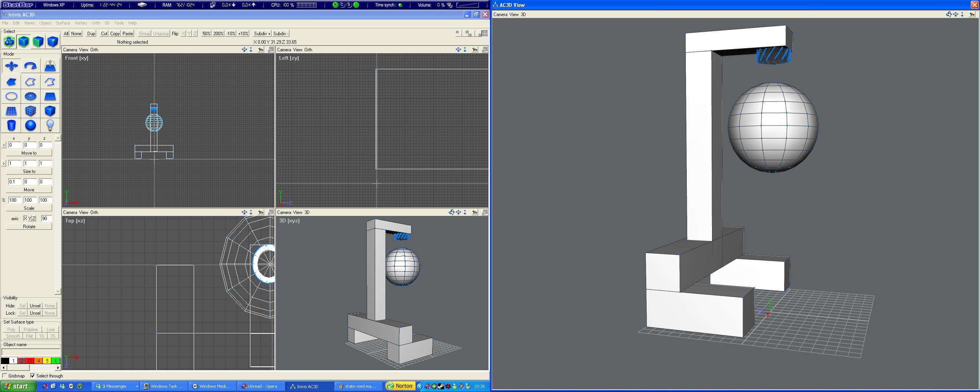
Task: Enable the Gridsnap checkbox
Action: click(x=5, y=376)
